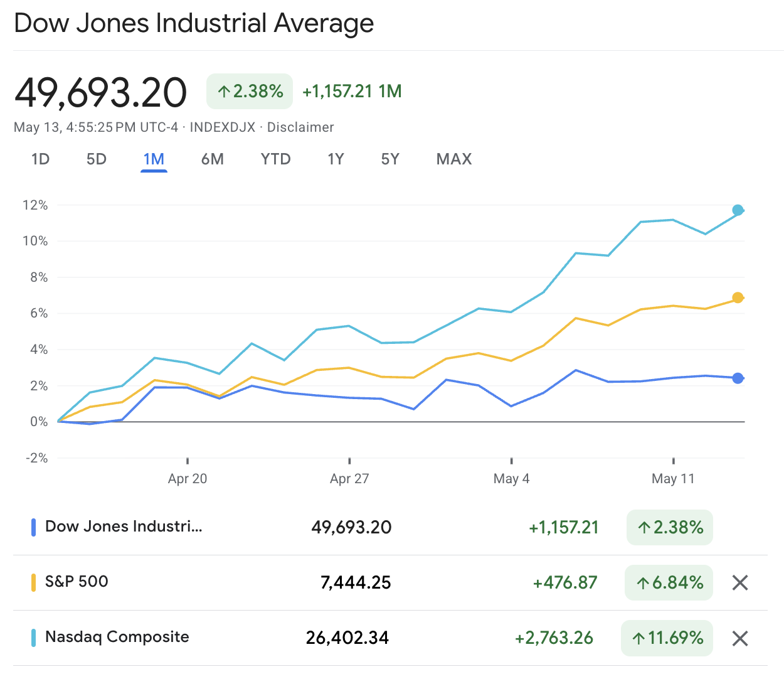The width and height of the screenshot is (784, 679).
Task: Click the INDEXDJX exchange label
Action: tap(223, 127)
